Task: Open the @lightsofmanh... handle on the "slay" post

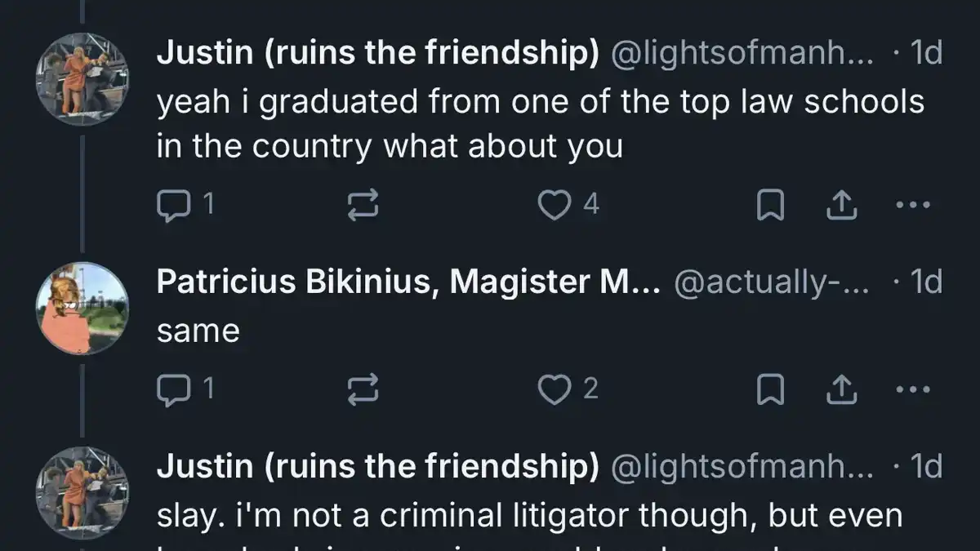Action: pyautogui.click(x=742, y=467)
